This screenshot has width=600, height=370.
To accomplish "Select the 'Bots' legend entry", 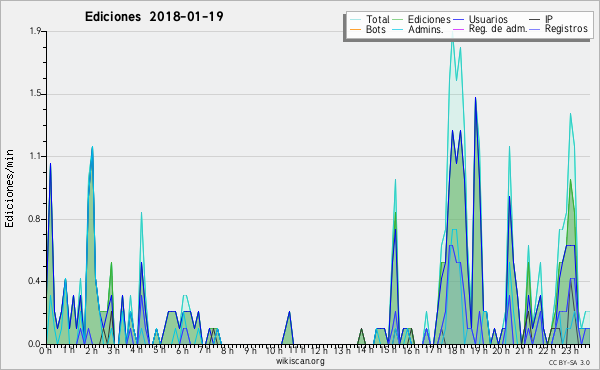I will 376,29.
